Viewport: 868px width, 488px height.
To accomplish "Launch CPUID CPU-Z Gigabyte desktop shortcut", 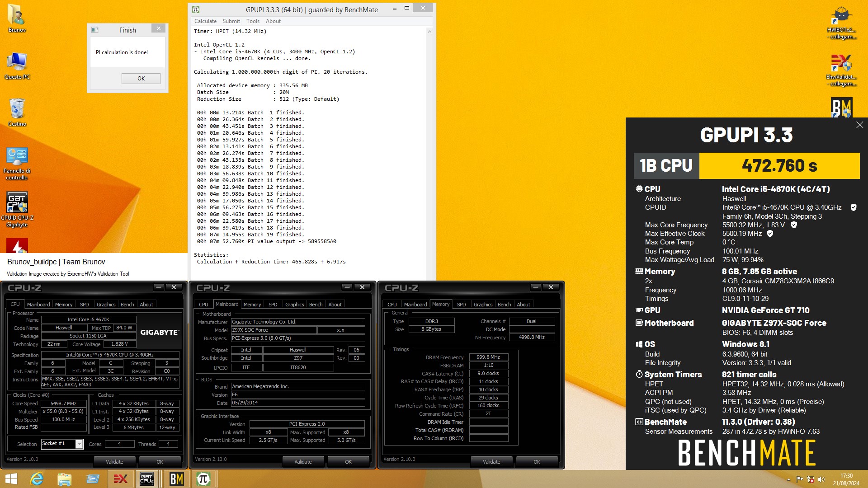I will [x=17, y=209].
